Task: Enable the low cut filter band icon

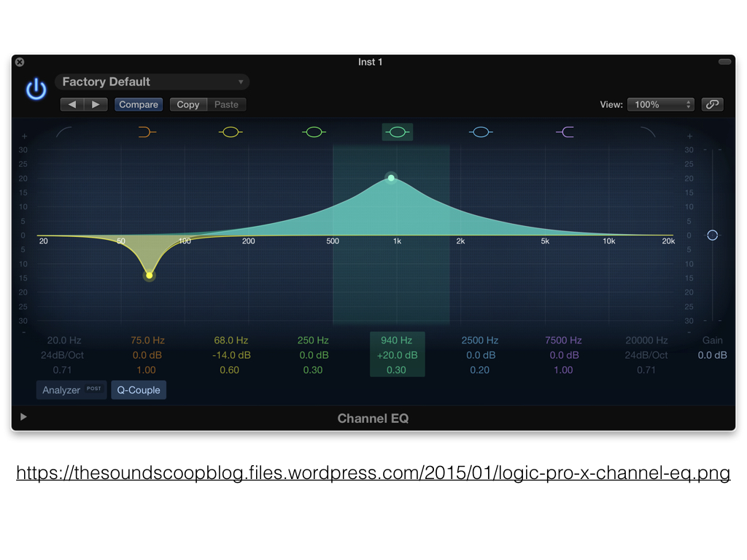Action: point(64,132)
